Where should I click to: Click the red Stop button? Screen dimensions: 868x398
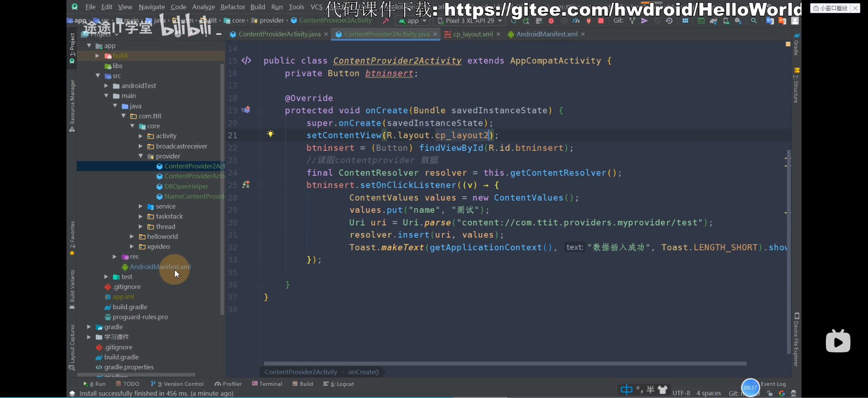pos(601,21)
